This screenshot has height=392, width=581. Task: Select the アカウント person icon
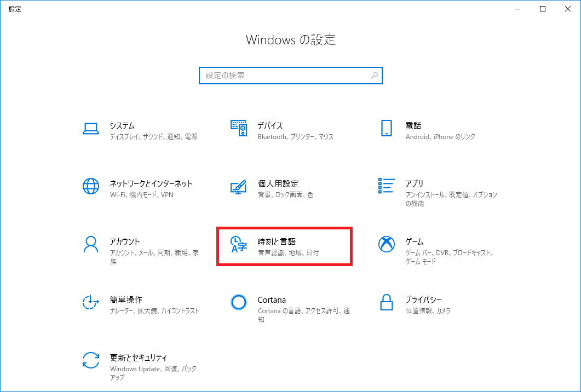click(91, 245)
